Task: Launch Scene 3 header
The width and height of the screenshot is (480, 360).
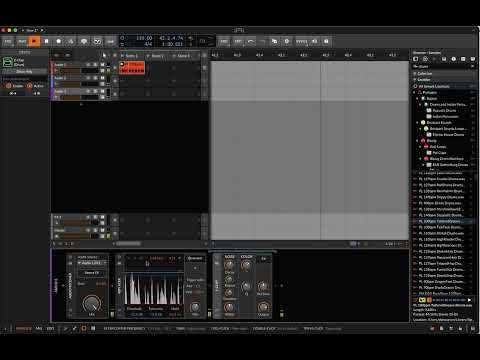Action: coord(183,56)
